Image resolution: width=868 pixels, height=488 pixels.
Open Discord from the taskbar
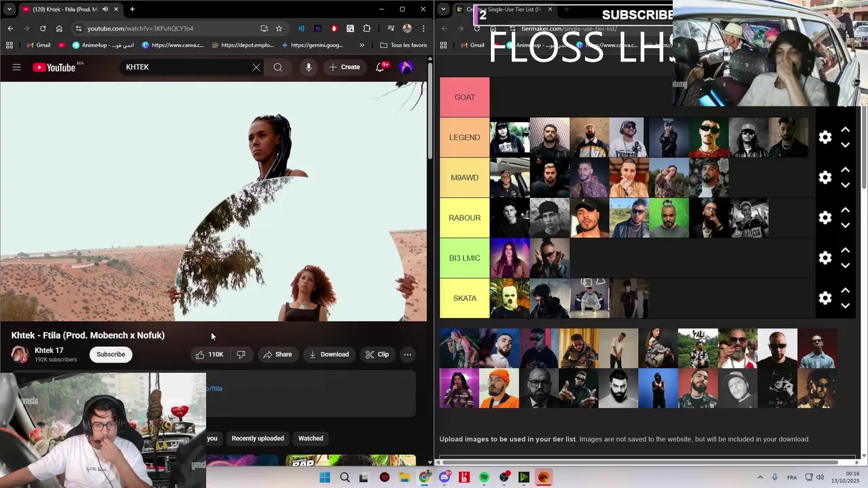tap(444, 477)
